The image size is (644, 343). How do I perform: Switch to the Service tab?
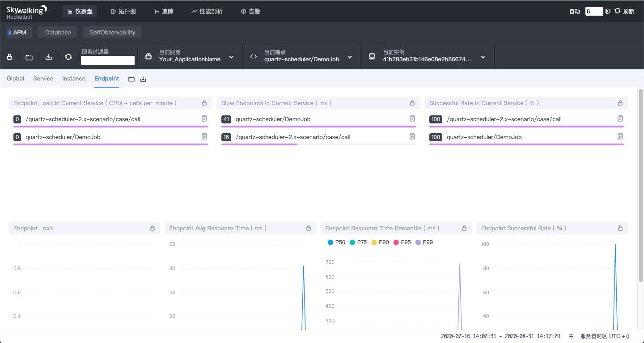[x=43, y=78]
